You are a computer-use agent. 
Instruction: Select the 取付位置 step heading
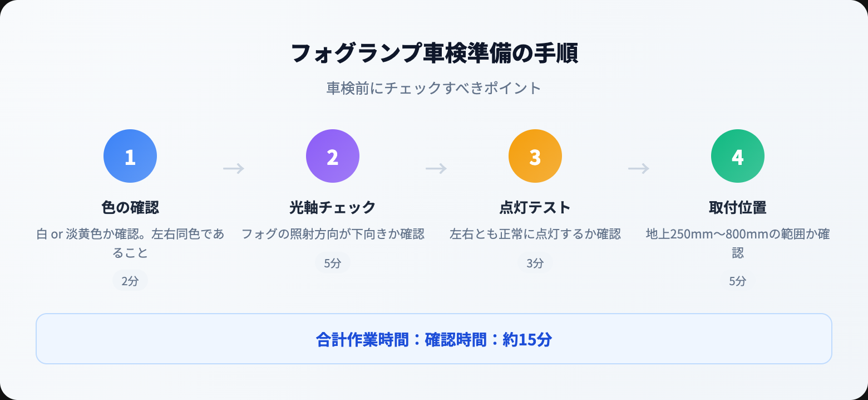738,208
